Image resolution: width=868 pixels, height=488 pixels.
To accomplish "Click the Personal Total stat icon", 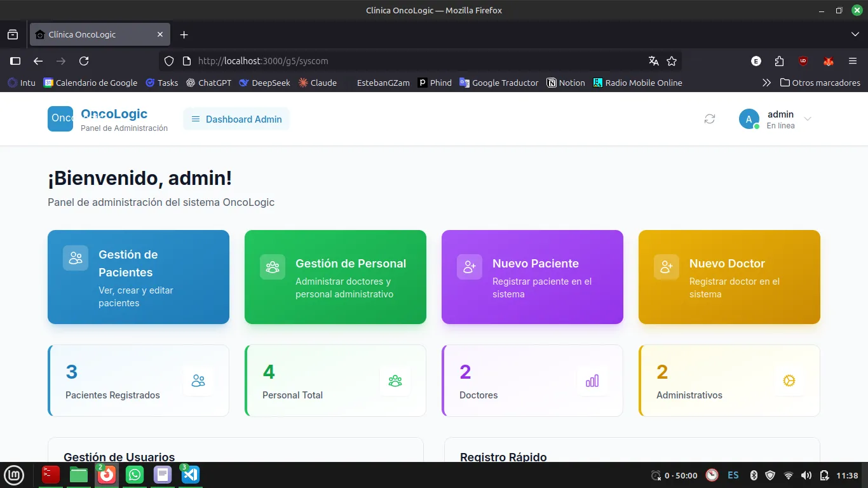I will point(395,381).
